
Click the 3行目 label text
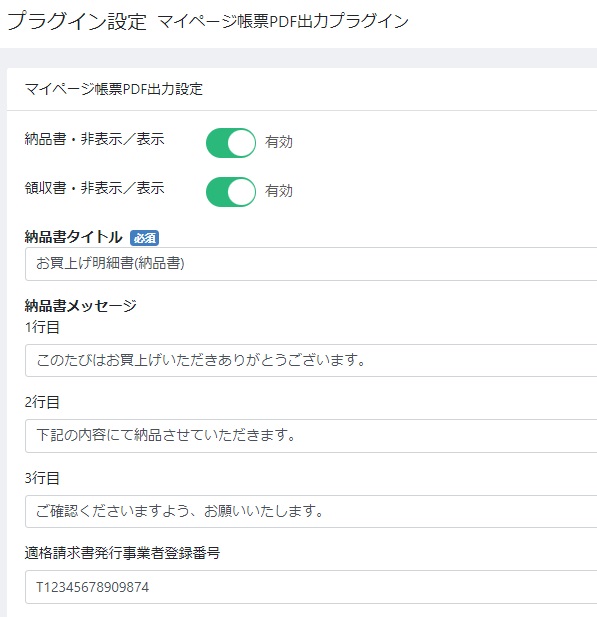(42, 478)
